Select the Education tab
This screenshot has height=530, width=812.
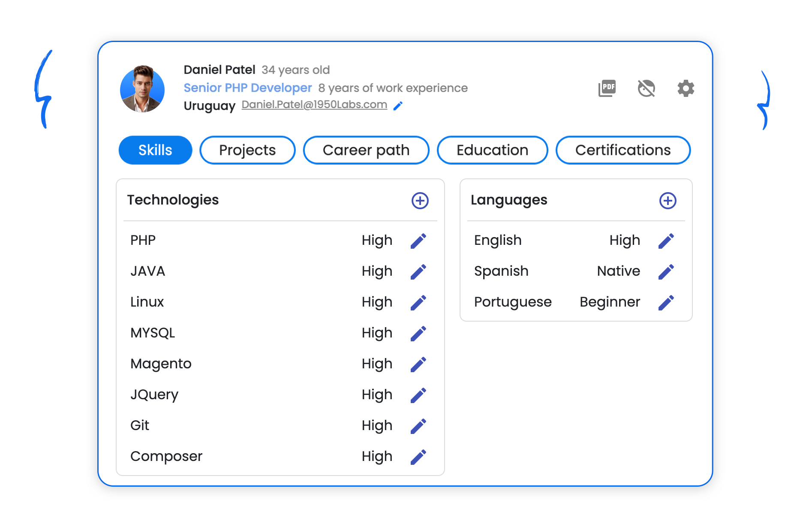492,150
